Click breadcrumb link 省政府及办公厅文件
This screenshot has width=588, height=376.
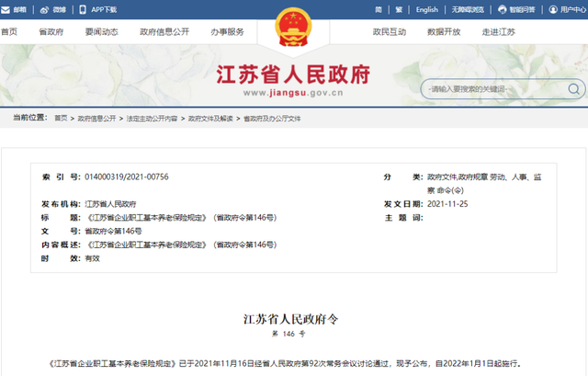point(272,119)
